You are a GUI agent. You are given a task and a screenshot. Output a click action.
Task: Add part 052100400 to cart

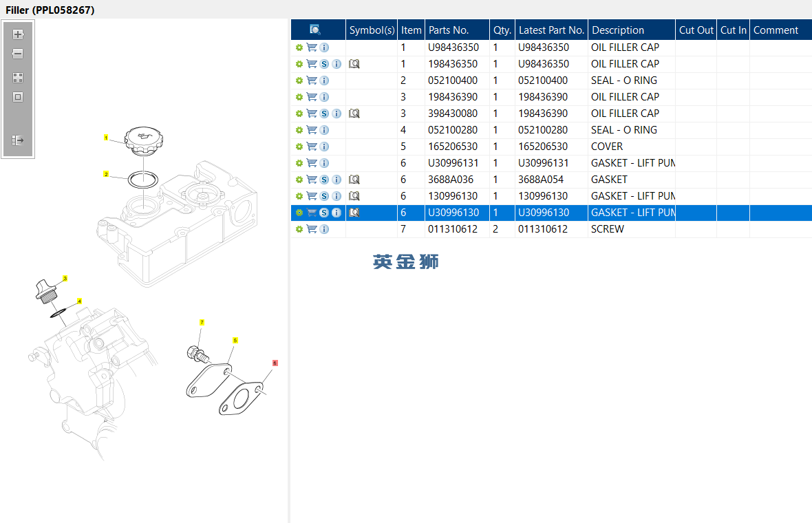coord(312,81)
